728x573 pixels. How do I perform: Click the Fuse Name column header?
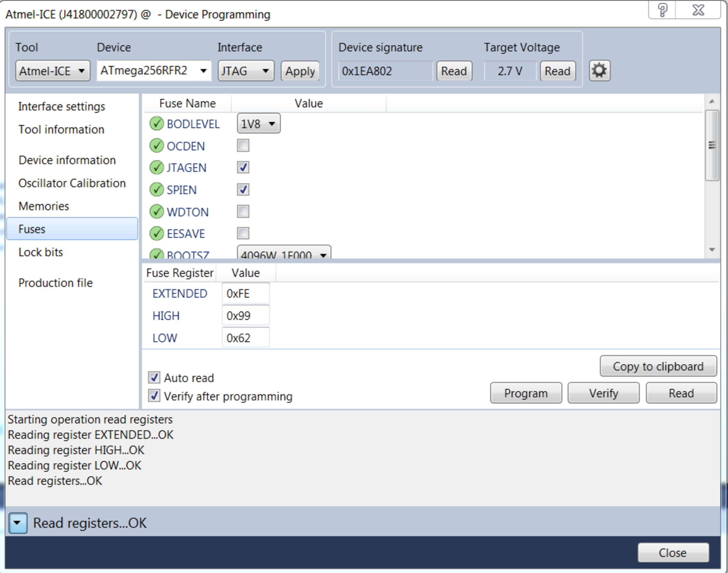pyautogui.click(x=188, y=103)
